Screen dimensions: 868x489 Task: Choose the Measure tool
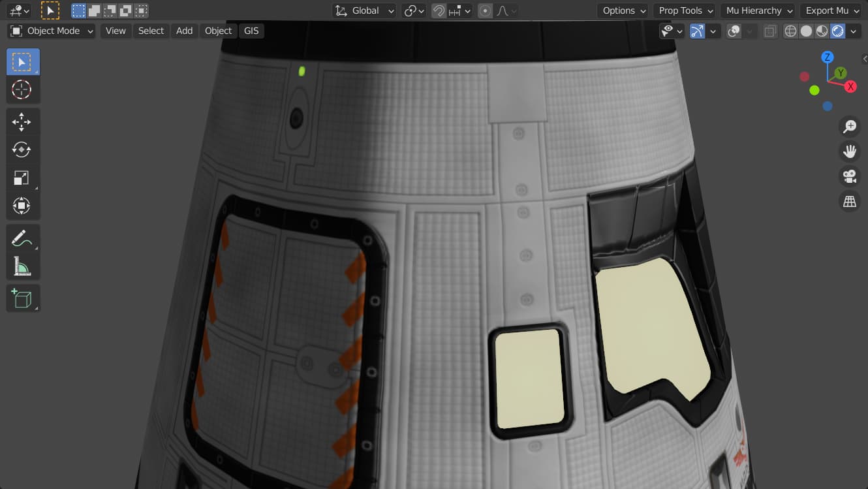click(23, 266)
